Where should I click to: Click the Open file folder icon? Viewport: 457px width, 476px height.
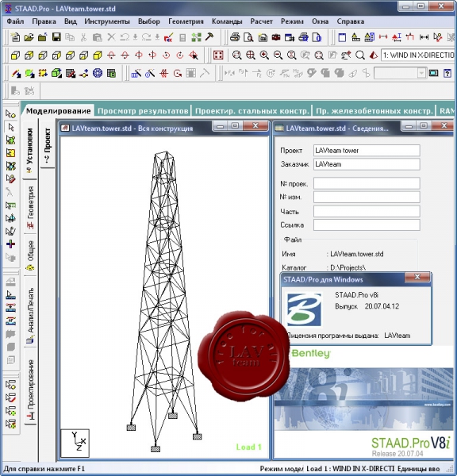point(29,37)
